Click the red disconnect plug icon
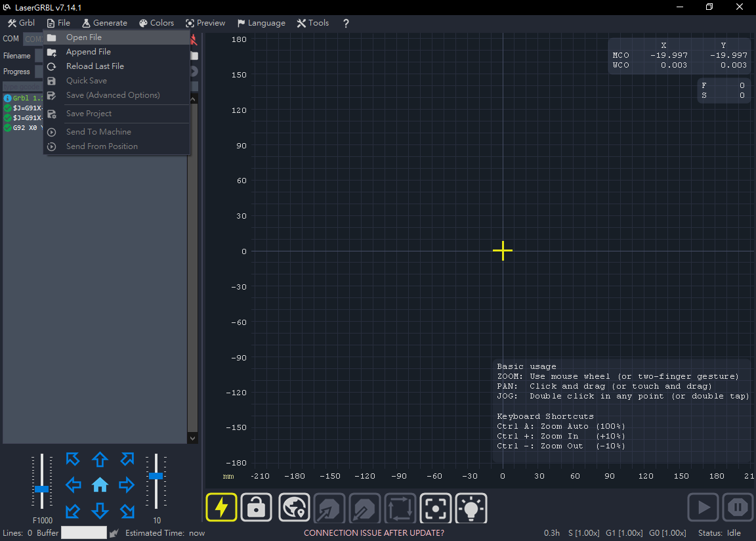Screen dimensions: 756x541 (x=194, y=39)
